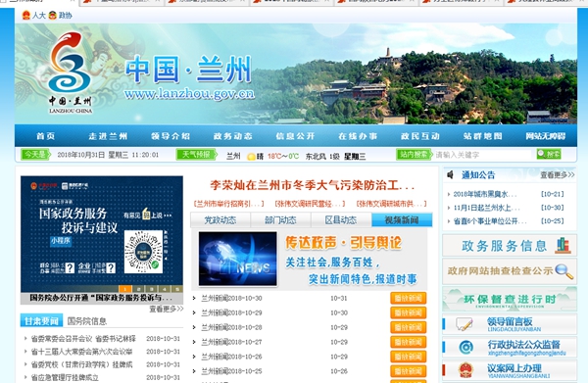
Task: Select slide 5 of banner carousel
Action: pyautogui.click(x=177, y=289)
